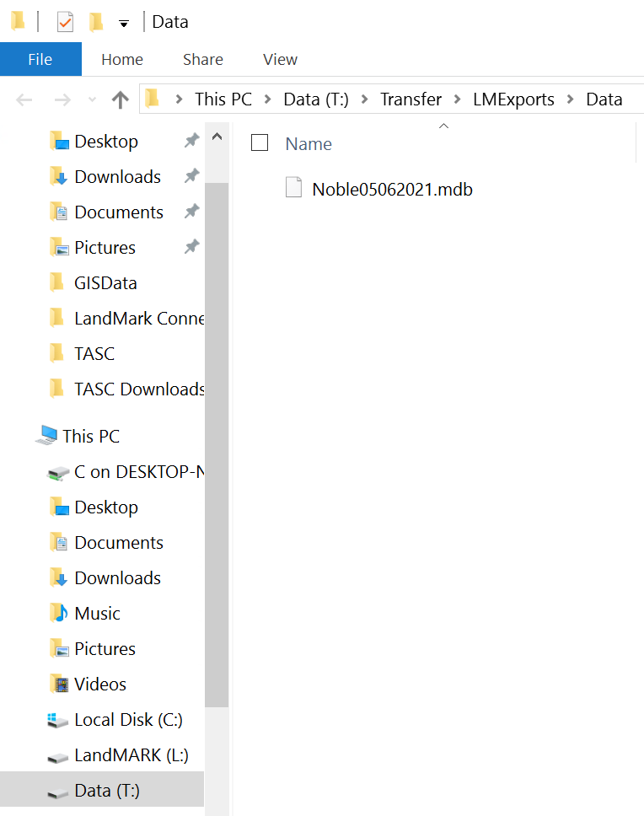644x816 pixels.
Task: Click the Back navigation arrow
Action: pyautogui.click(x=24, y=99)
